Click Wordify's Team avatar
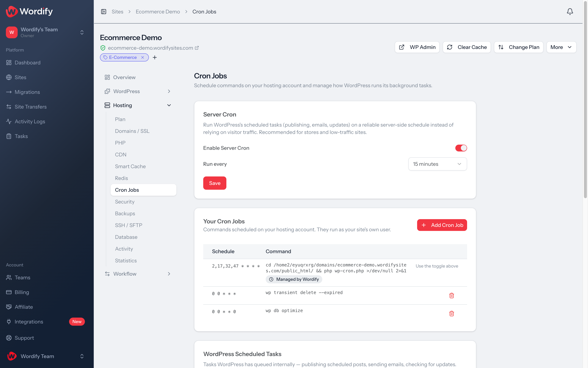Screen dimensions: 588x368 [12, 32]
